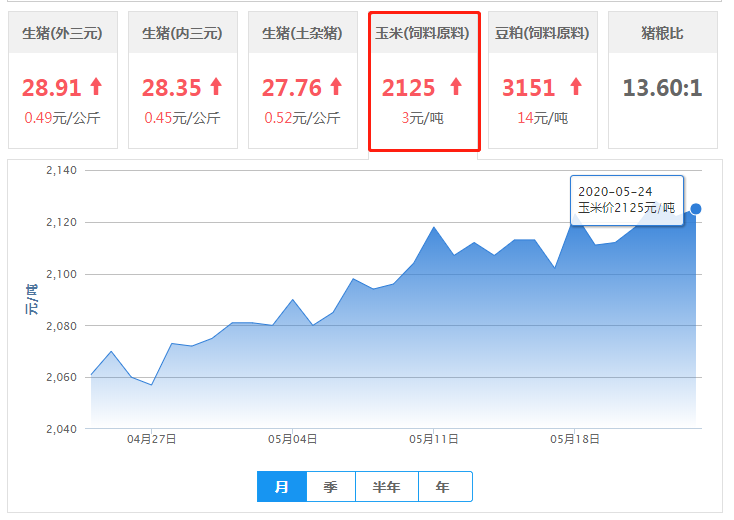The width and height of the screenshot is (734, 520).
Task: Click the 04月27日 x-axis label
Action: click(152, 439)
